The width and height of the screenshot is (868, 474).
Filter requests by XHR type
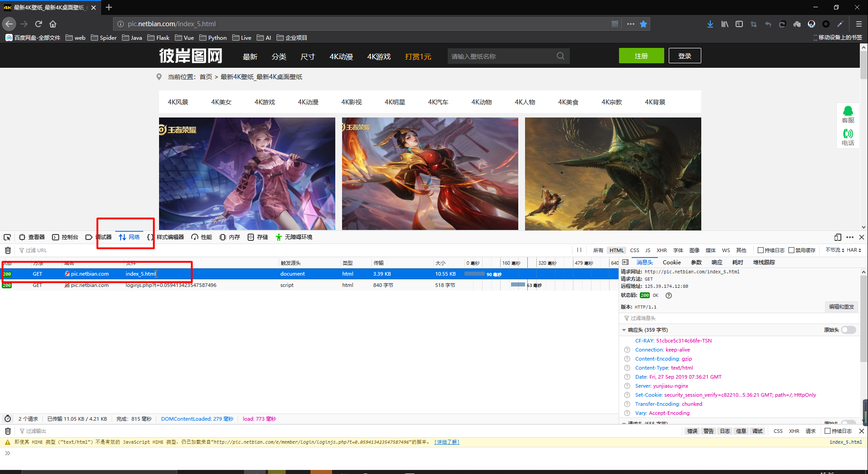(662, 250)
